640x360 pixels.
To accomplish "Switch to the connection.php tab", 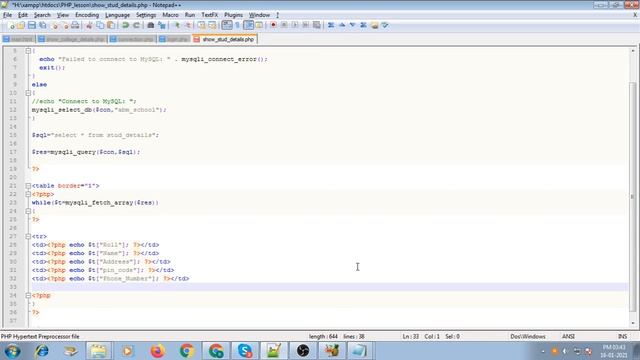I will tap(132, 39).
